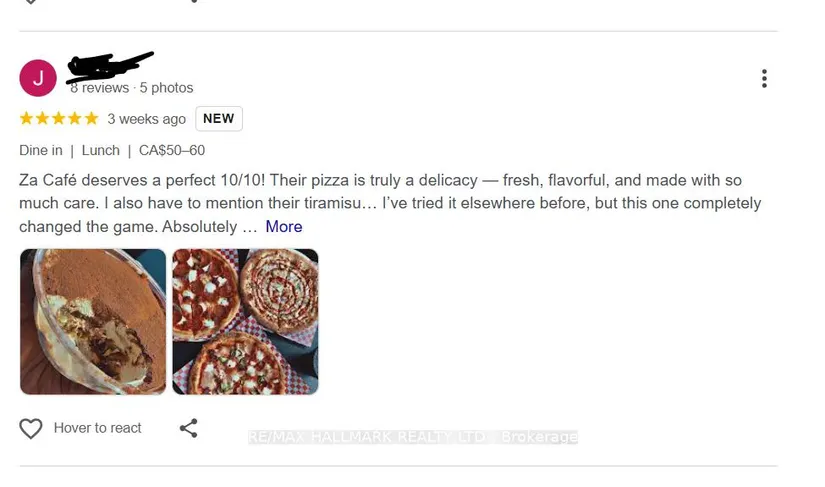825x487 pixels.
Task: Click the fifth yellow rating star
Action: pyautogui.click(x=91, y=119)
